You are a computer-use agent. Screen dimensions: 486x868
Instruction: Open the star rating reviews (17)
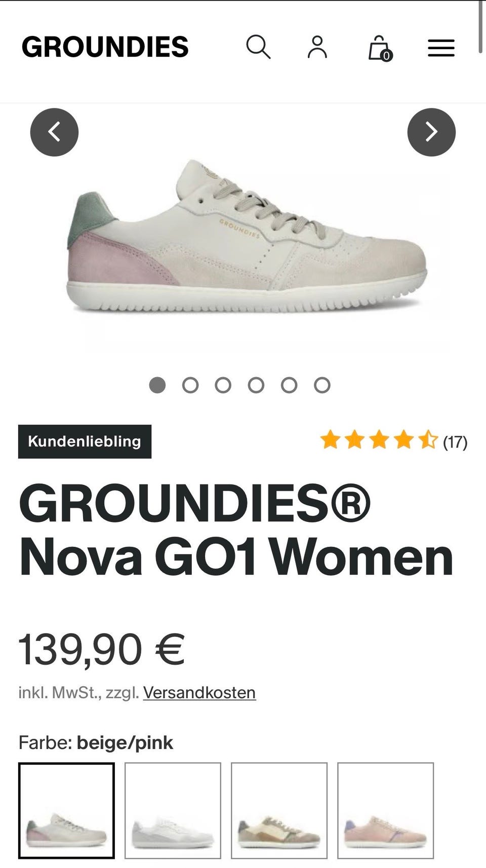tap(393, 441)
